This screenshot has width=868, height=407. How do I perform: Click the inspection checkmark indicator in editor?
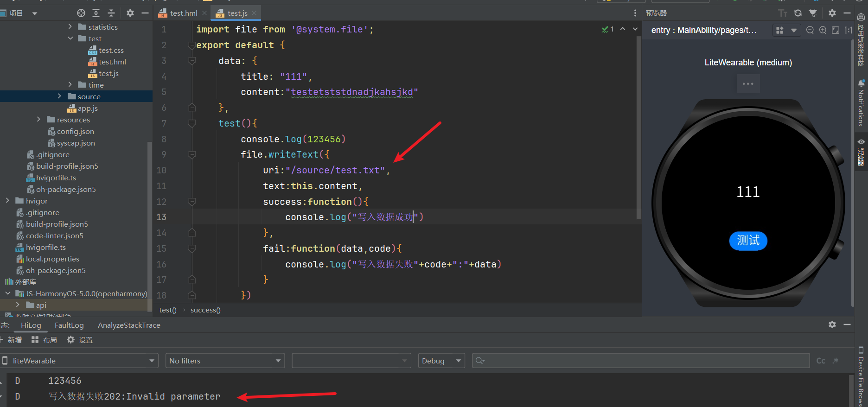[607, 29]
